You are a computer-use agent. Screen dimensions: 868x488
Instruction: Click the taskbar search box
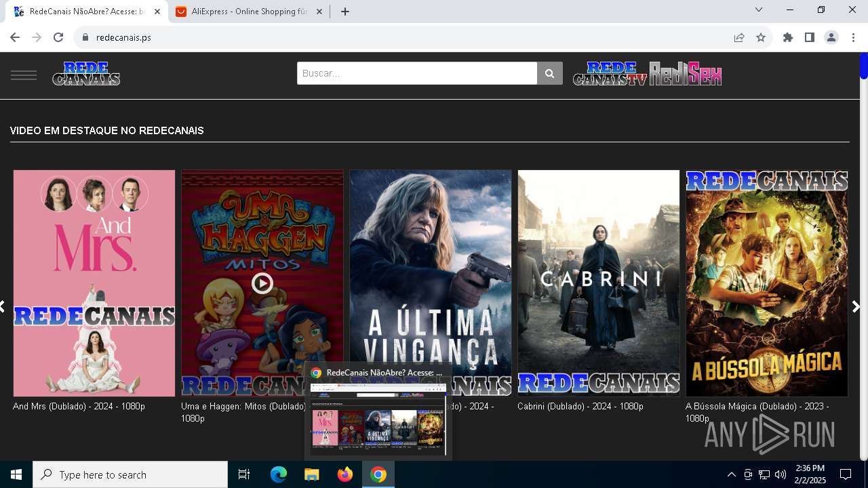pyautogui.click(x=130, y=474)
